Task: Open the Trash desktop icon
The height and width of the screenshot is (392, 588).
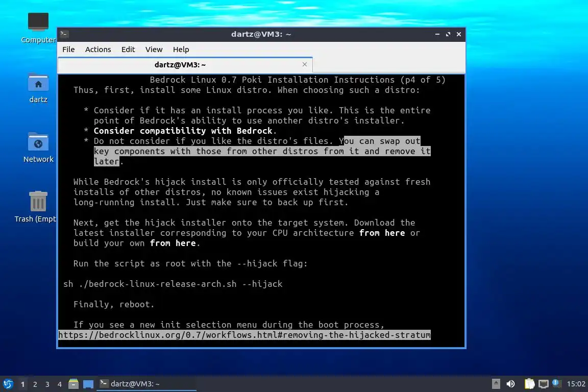Action: coord(36,207)
